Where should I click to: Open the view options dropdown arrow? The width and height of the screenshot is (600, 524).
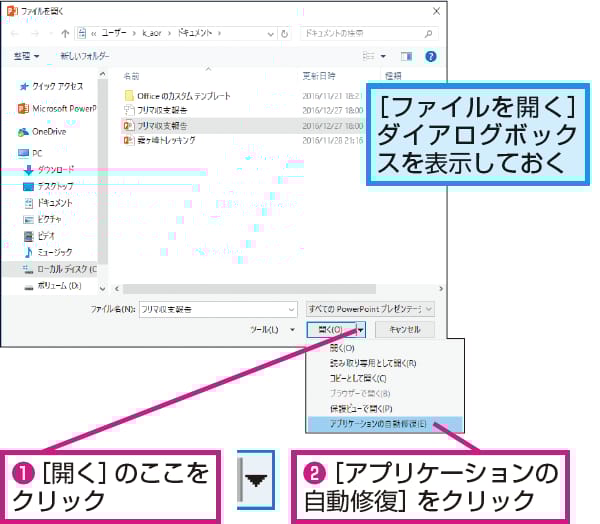383,57
